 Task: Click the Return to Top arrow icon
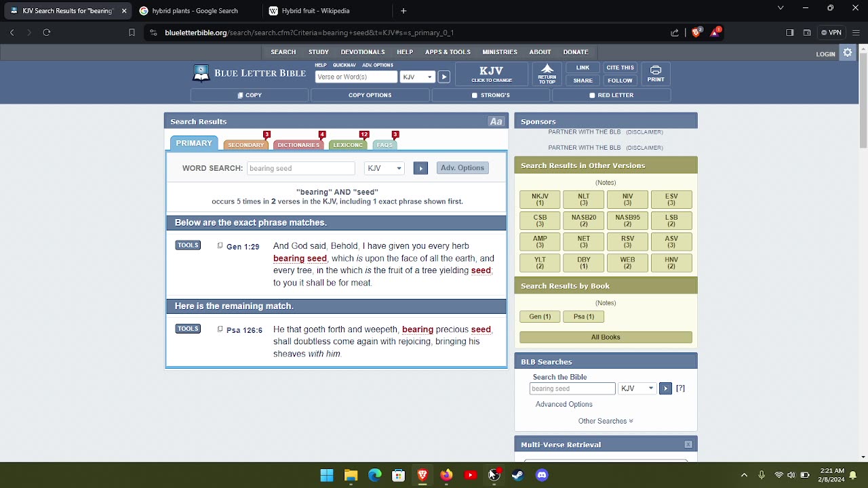tap(547, 74)
